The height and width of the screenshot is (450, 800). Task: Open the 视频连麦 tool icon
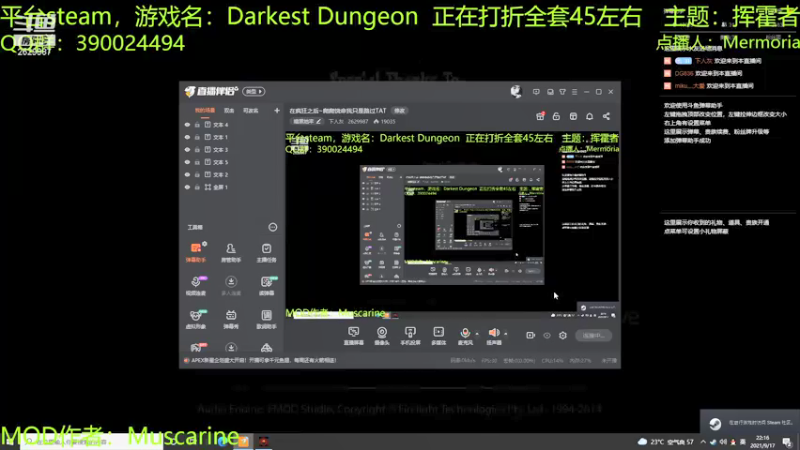pyautogui.click(x=196, y=285)
